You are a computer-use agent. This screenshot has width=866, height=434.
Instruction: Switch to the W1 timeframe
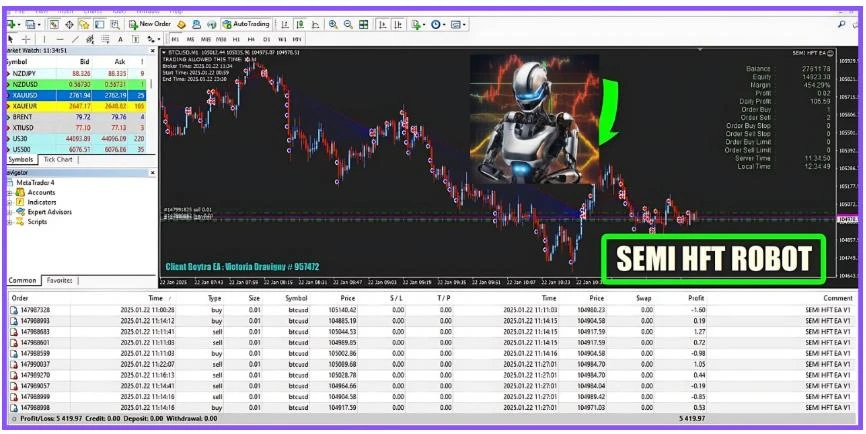click(x=282, y=39)
